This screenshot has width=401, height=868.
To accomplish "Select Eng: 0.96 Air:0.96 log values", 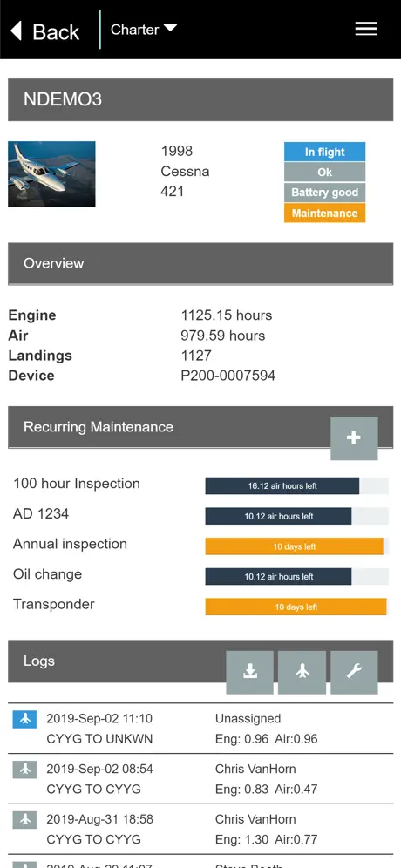I will click(267, 739).
